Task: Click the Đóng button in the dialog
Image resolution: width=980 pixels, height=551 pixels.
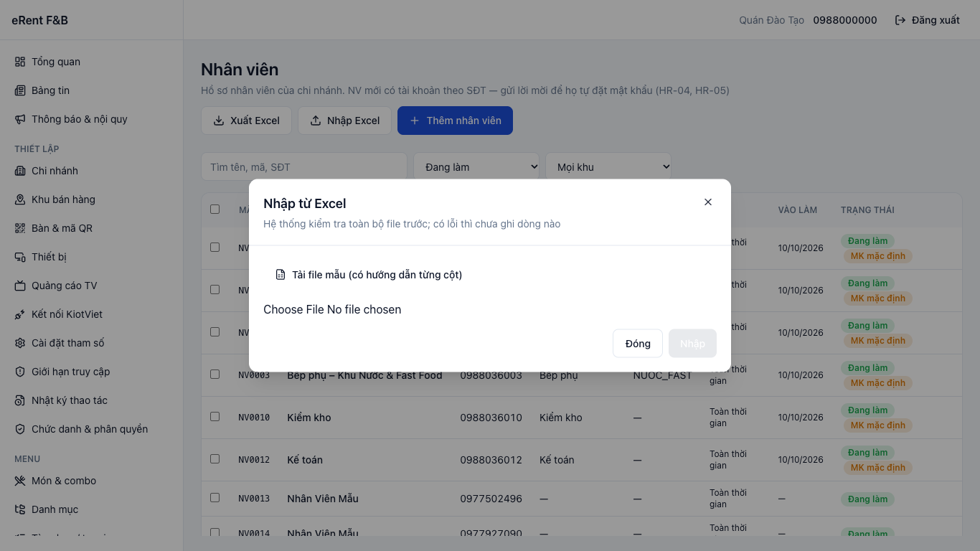Action: [638, 344]
